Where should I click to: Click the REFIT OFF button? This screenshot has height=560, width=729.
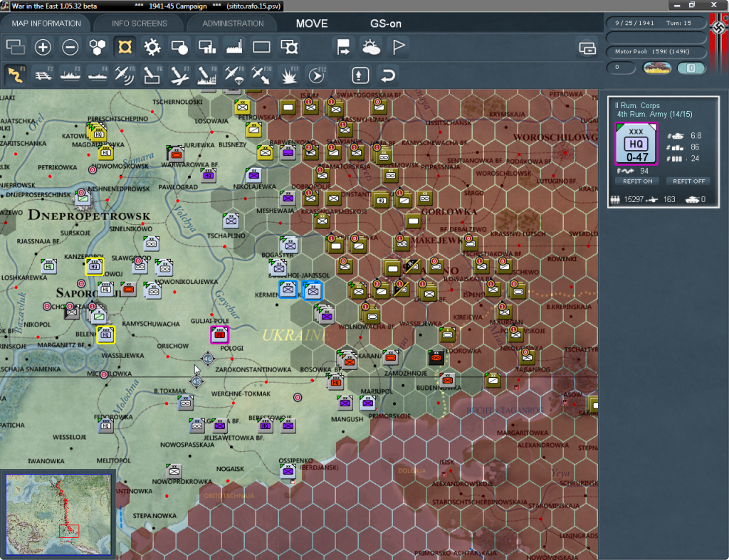click(x=688, y=181)
